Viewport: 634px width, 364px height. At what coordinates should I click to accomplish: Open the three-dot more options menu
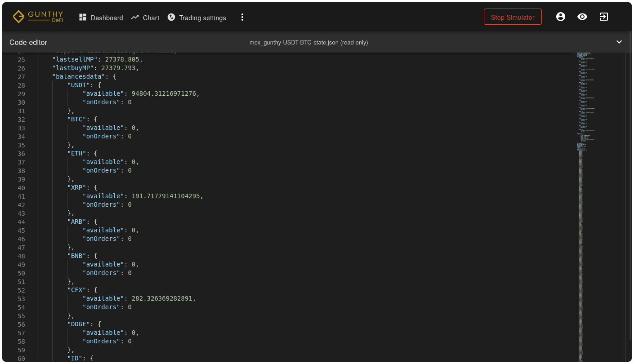(242, 17)
